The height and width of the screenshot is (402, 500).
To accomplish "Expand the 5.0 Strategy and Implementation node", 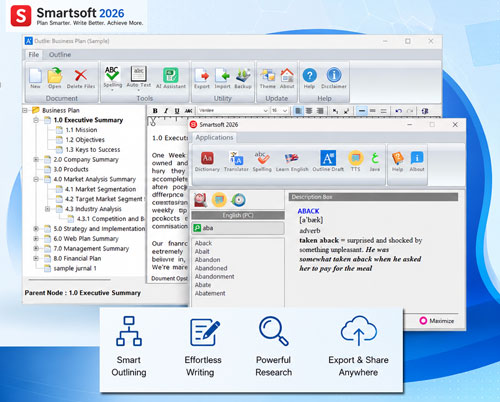I will 36,229.
